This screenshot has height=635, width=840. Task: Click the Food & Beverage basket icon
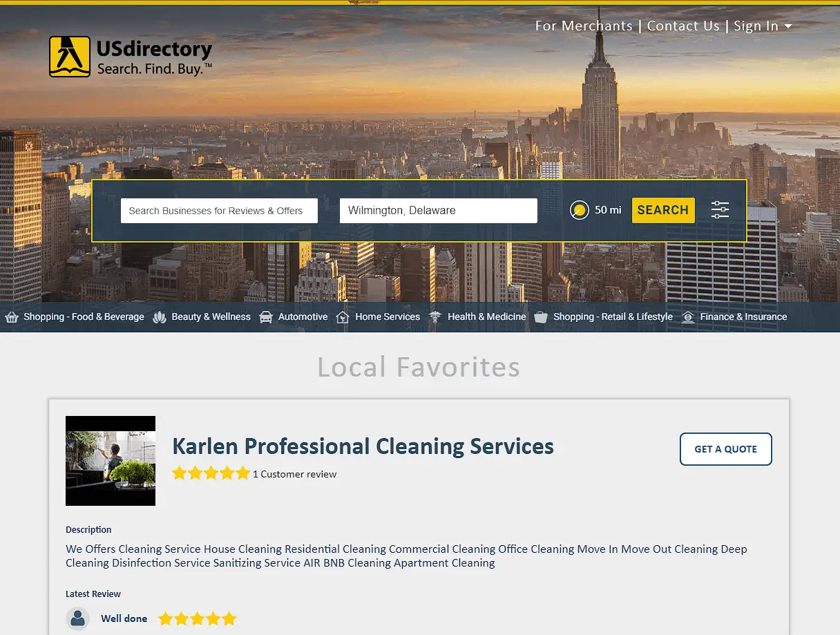11,317
